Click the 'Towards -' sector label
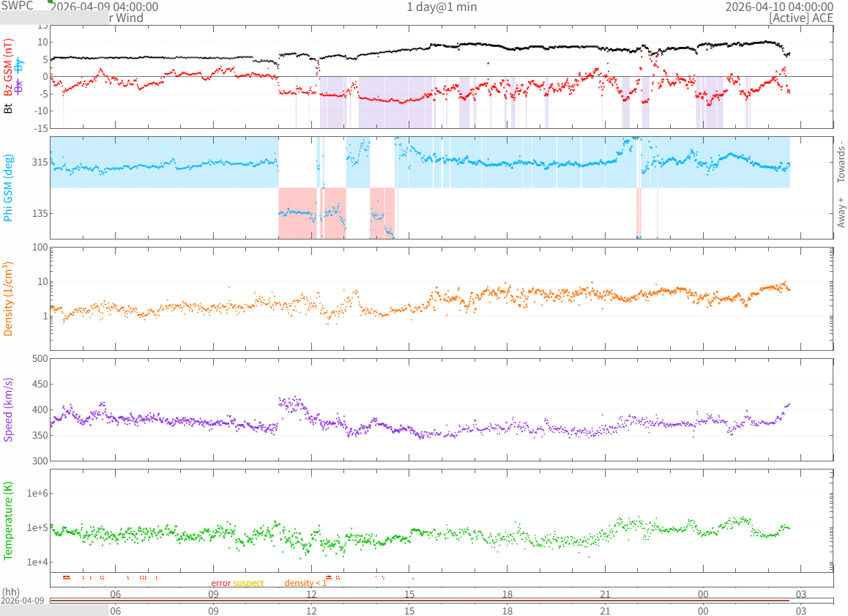 841,161
